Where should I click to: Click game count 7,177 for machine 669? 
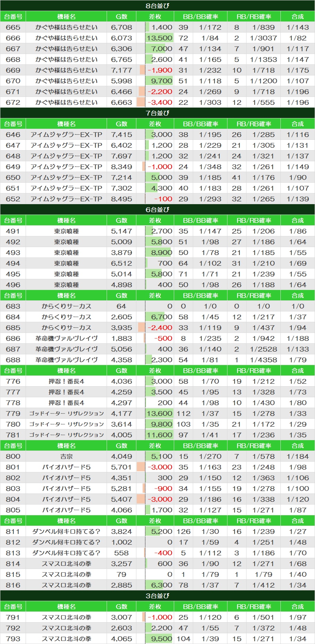point(121,70)
